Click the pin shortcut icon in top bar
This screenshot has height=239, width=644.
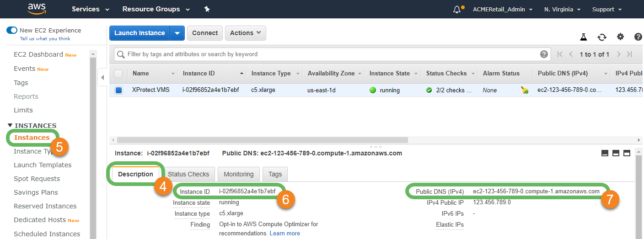pyautogui.click(x=207, y=9)
